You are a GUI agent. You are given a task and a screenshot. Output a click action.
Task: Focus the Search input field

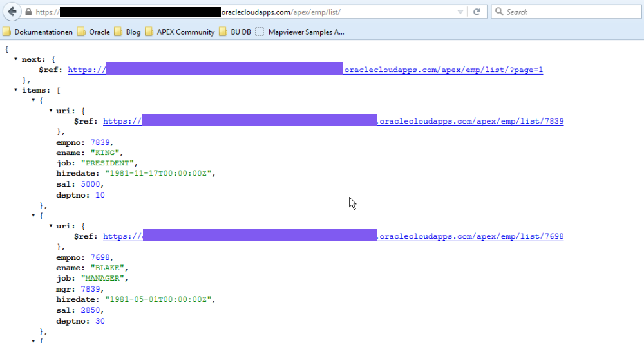(x=566, y=12)
